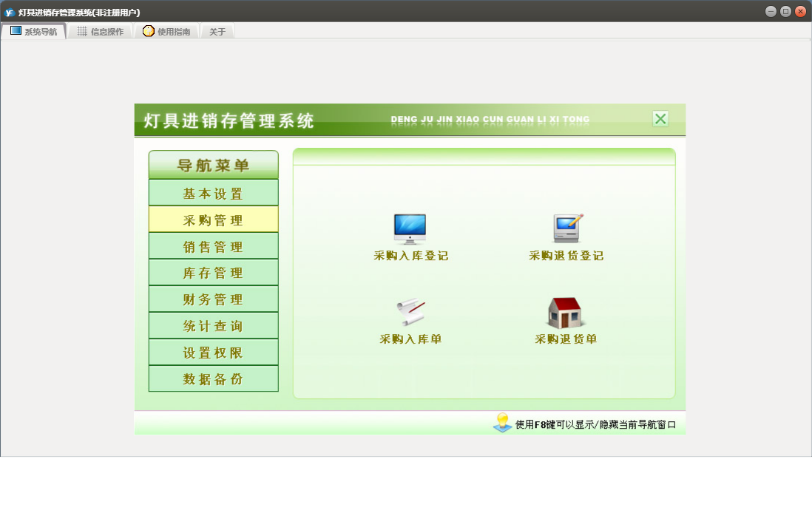Switch to the 系统导航 tab
This screenshot has height=527, width=812.
pos(34,32)
